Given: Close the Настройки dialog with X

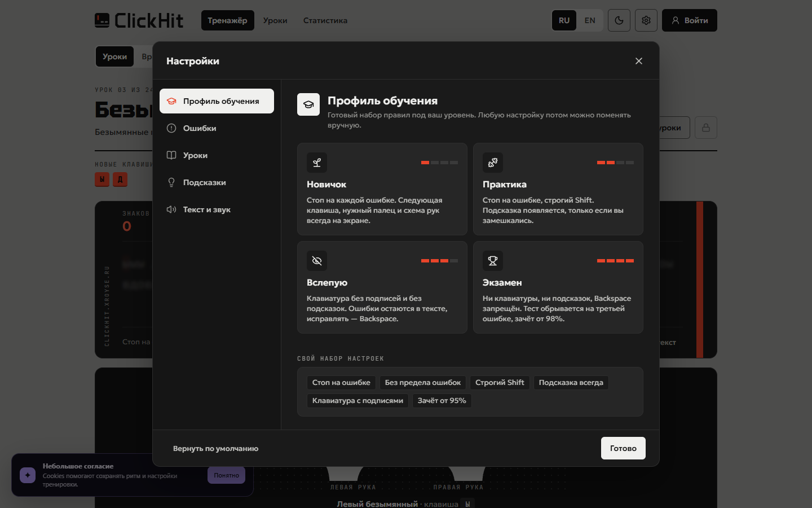Looking at the screenshot, I should (639, 61).
